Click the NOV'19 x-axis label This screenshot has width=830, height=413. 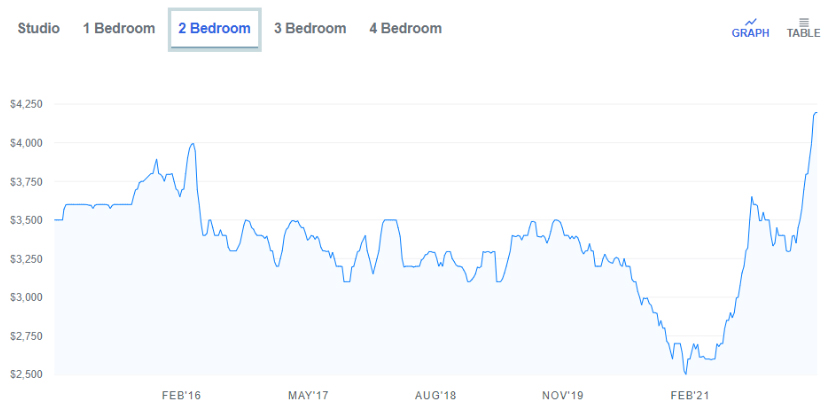[x=564, y=396]
